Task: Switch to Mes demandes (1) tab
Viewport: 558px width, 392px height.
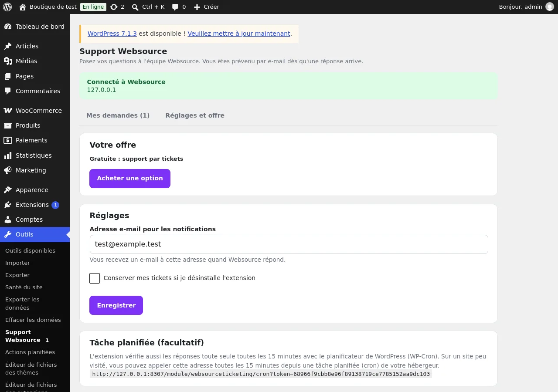Action: [118, 115]
